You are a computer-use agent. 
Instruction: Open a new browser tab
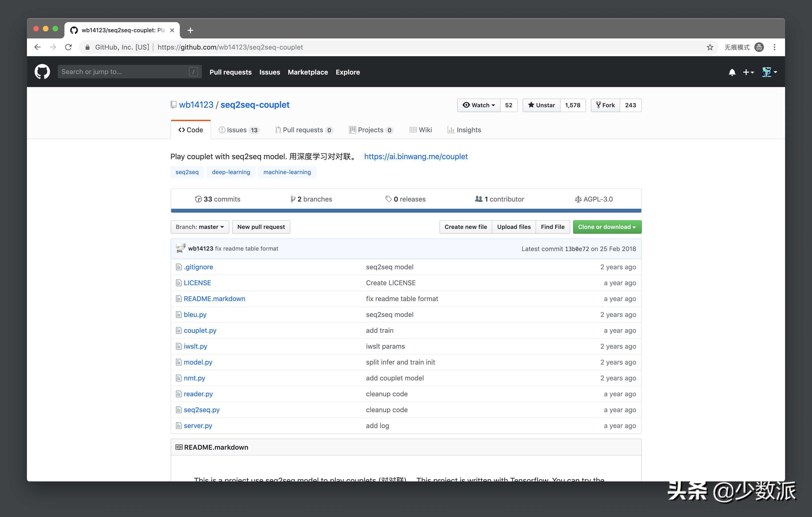point(190,30)
